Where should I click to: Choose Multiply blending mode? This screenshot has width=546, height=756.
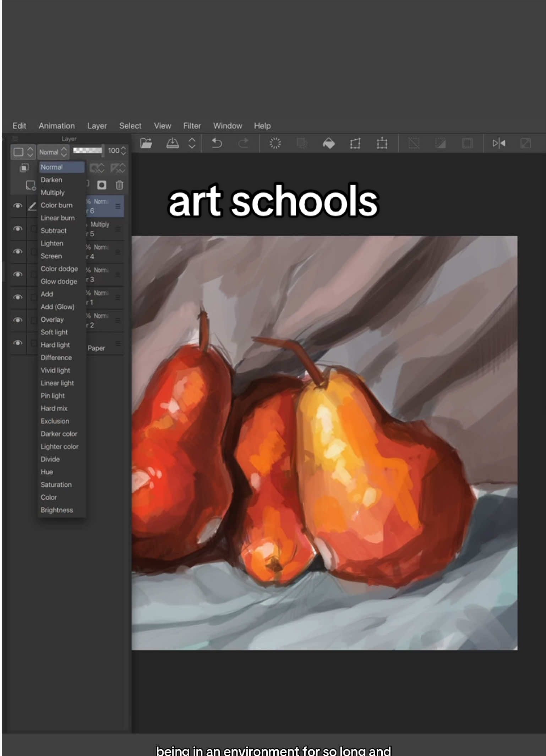point(53,192)
